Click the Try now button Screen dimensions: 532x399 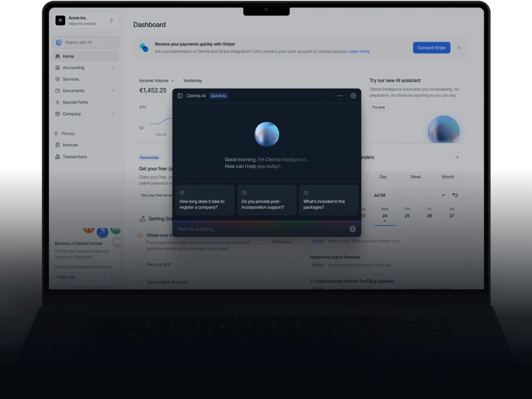(x=378, y=107)
